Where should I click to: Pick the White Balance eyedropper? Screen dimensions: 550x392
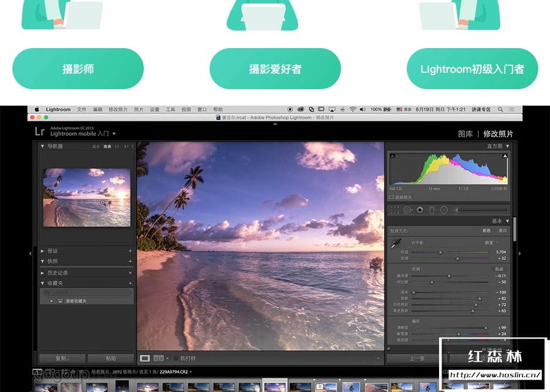[396, 244]
